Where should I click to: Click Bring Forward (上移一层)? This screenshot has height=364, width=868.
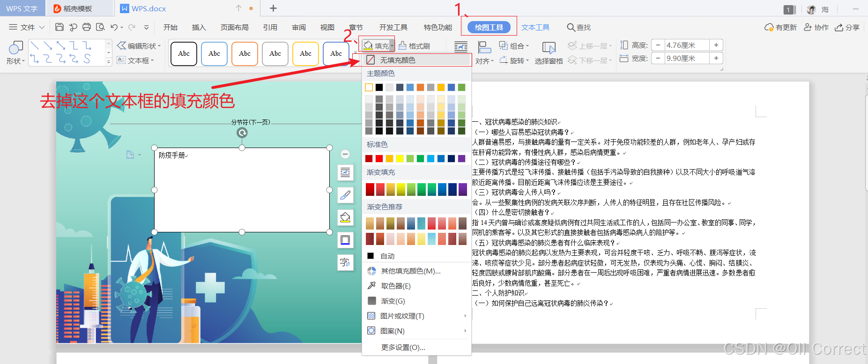click(x=590, y=45)
